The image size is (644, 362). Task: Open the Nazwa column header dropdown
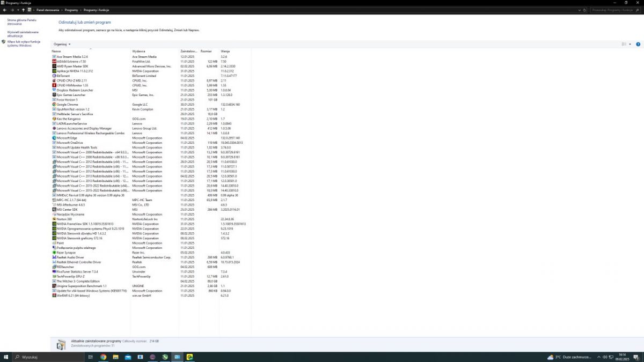57,51
